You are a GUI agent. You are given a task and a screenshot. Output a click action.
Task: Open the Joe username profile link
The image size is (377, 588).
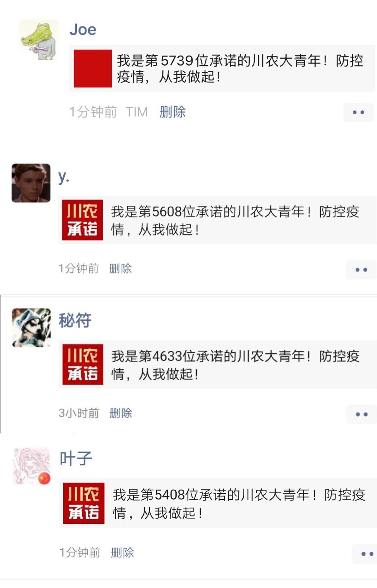point(83,30)
